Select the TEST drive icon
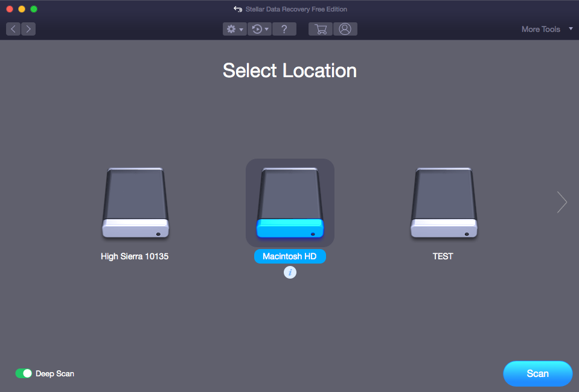Screen dimensions: 579x392 coord(444,203)
